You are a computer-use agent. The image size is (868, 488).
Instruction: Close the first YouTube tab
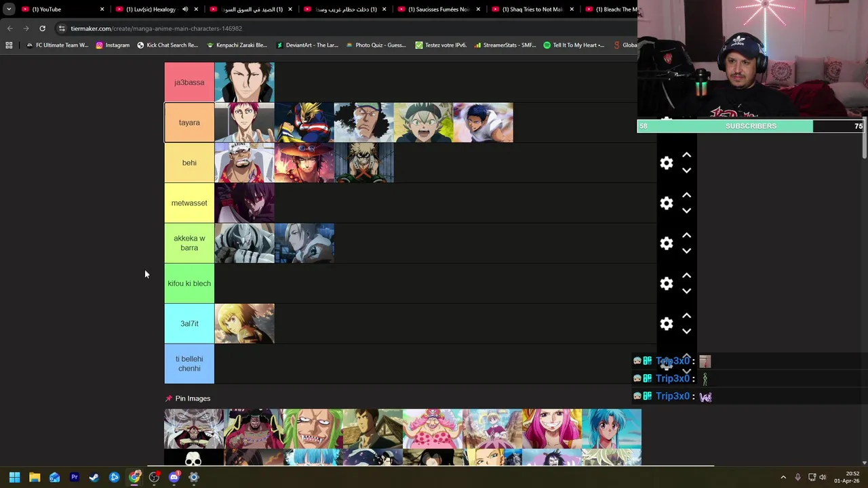pyautogui.click(x=102, y=9)
